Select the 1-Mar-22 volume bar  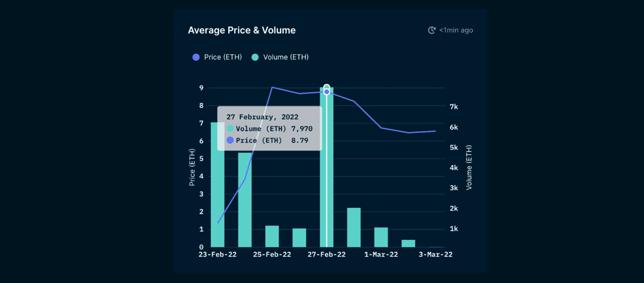click(381, 237)
